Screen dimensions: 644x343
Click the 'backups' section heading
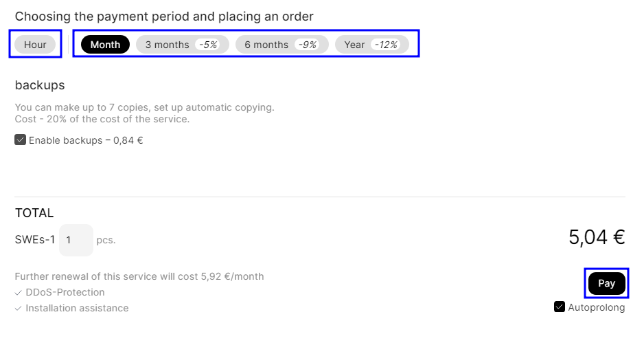40,86
